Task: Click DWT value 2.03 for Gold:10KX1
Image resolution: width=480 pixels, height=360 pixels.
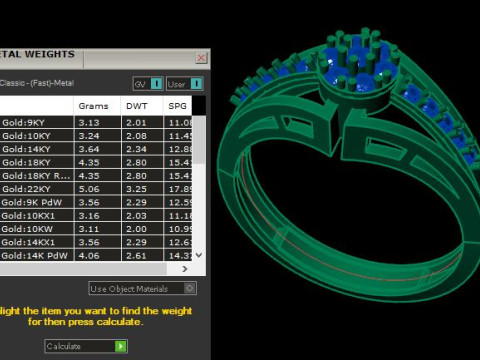Action: tap(136, 216)
